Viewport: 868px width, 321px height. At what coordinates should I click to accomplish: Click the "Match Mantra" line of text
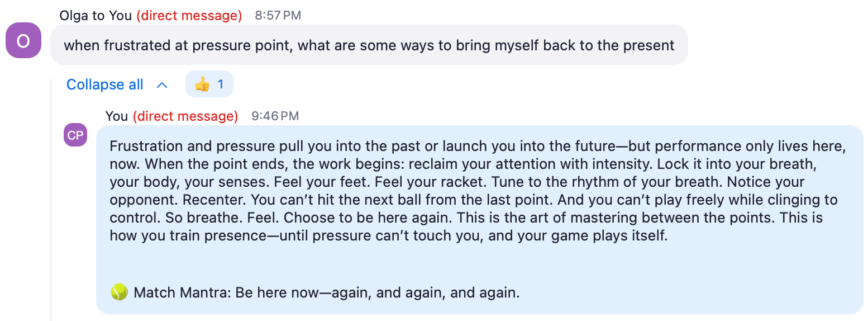(315, 292)
